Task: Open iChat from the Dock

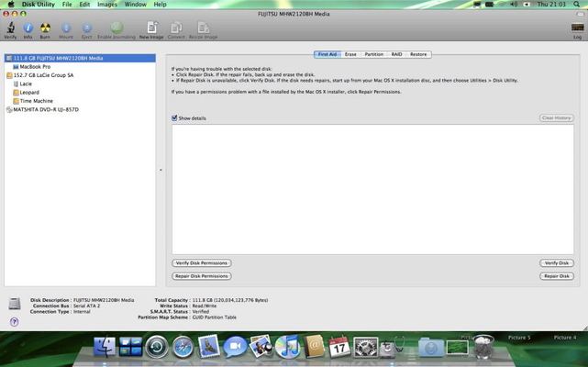Action: pos(235,347)
